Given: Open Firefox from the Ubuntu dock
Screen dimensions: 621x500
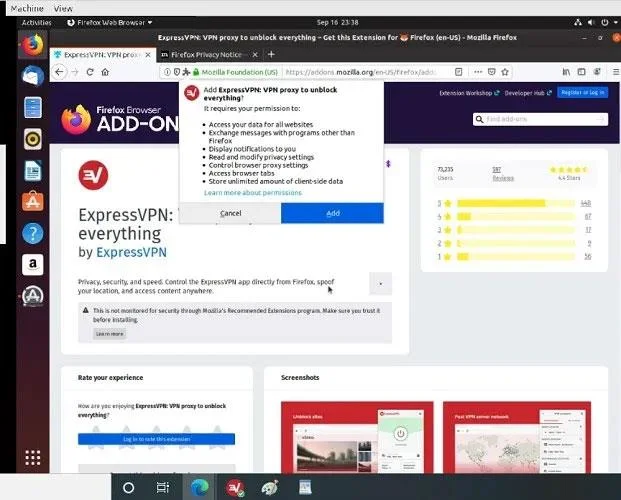Looking at the screenshot, I should (x=32, y=45).
